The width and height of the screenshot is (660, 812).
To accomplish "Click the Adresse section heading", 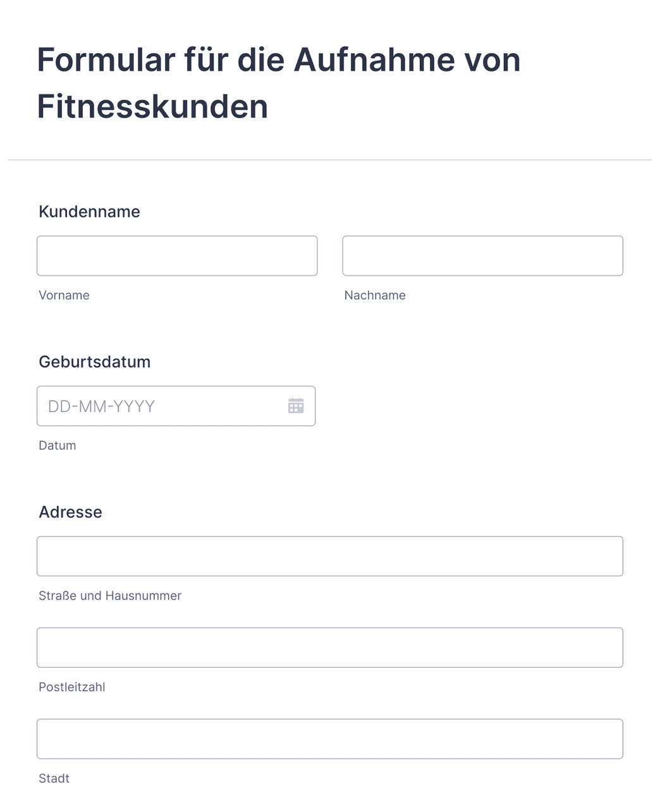I will coord(70,512).
